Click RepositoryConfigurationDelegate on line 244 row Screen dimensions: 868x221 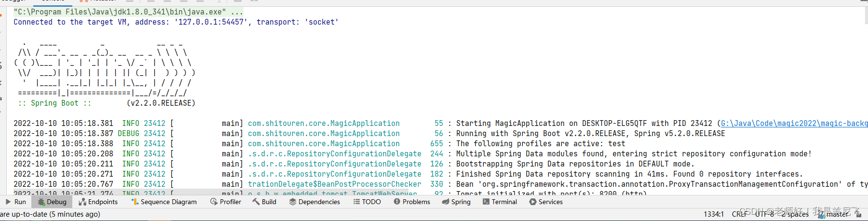click(x=335, y=154)
